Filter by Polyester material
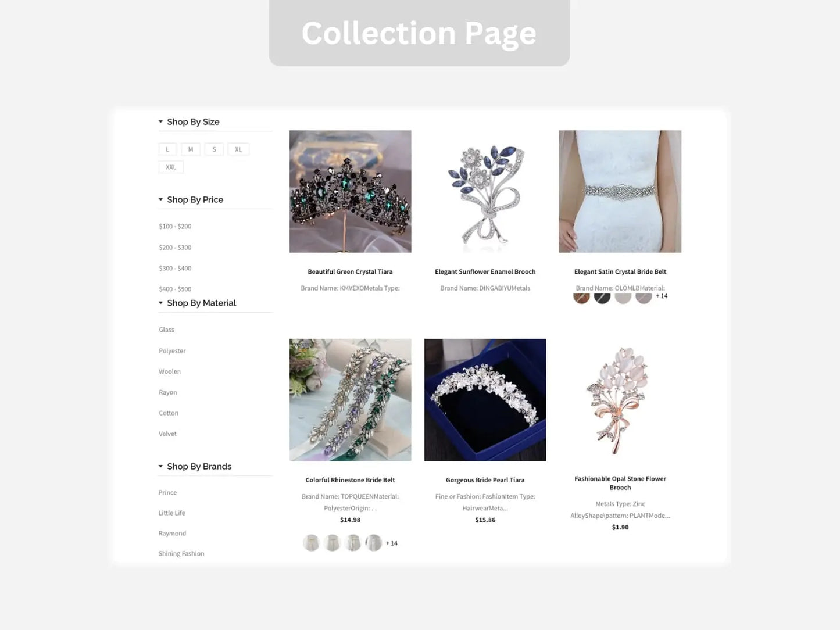 click(172, 350)
